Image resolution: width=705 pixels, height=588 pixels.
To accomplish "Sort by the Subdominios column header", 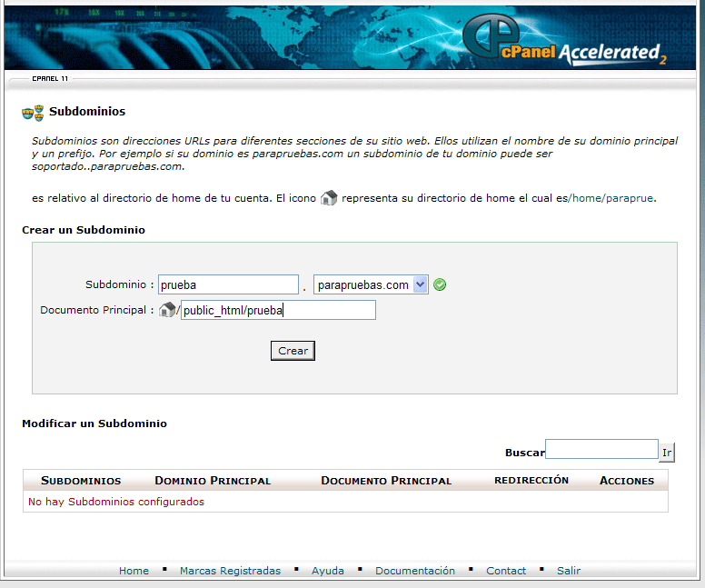I will [x=81, y=481].
